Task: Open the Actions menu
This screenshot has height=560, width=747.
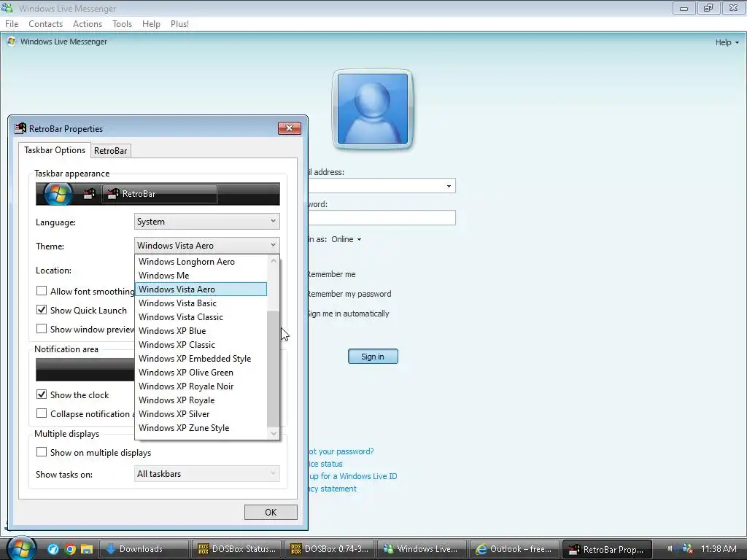Action: pos(88,24)
